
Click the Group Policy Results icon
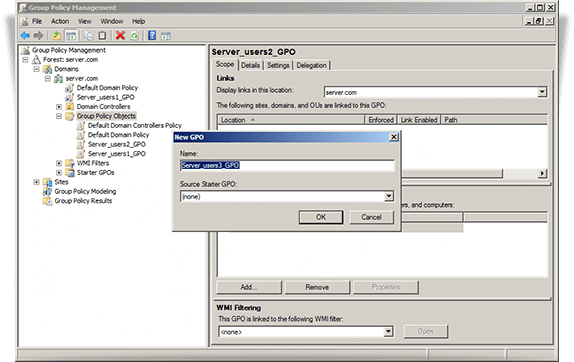point(47,201)
